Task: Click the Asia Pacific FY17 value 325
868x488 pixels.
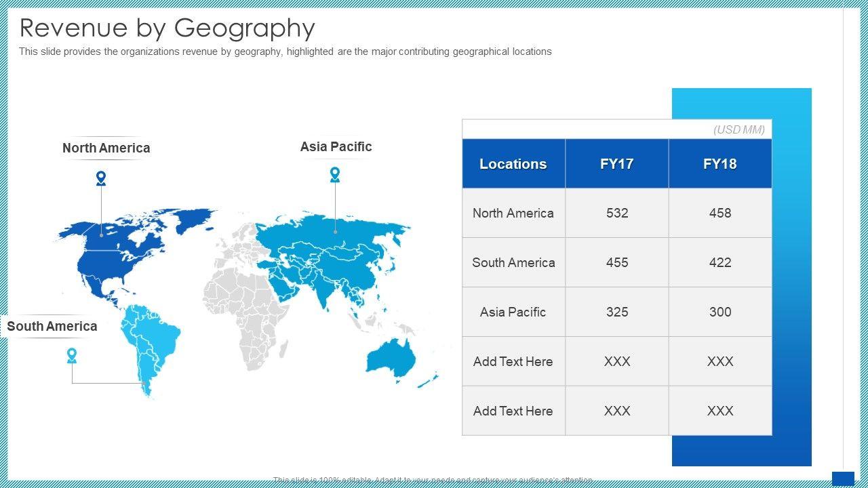Action: (x=616, y=312)
